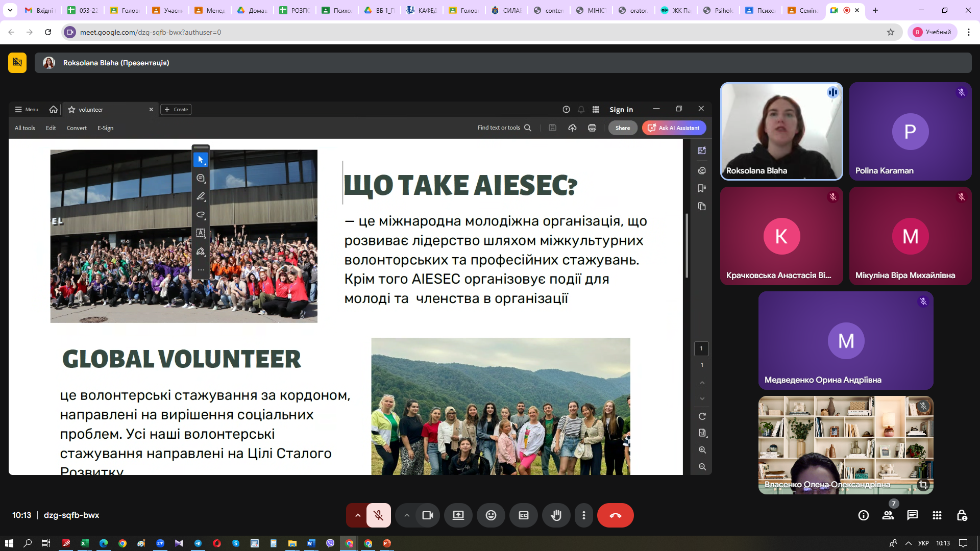
Task: Toggle closed captions on
Action: pyautogui.click(x=523, y=515)
